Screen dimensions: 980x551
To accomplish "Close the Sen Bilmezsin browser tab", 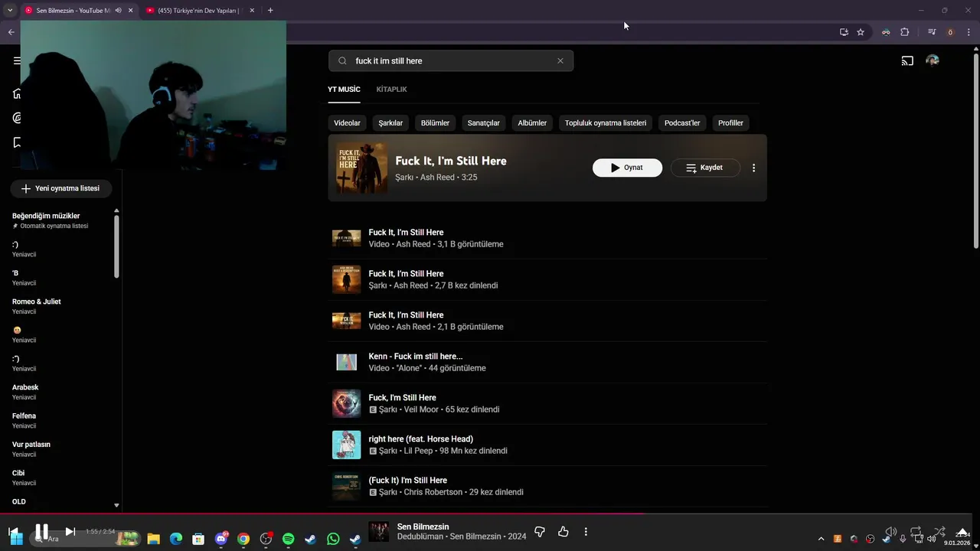I will click(130, 11).
